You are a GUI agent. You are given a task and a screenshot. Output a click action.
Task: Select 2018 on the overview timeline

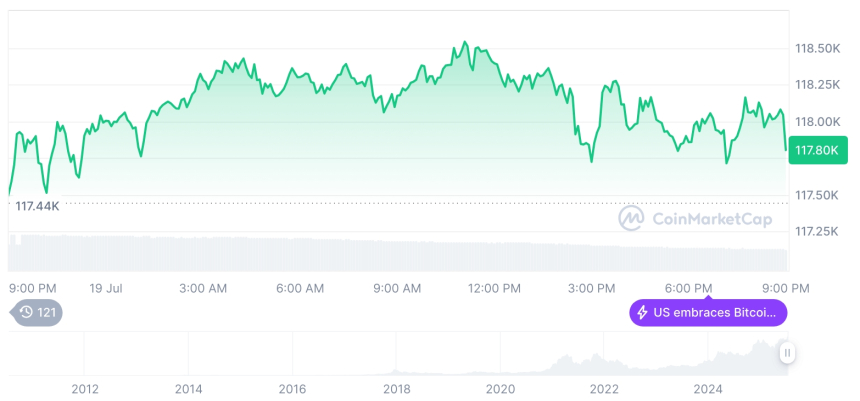point(396,388)
